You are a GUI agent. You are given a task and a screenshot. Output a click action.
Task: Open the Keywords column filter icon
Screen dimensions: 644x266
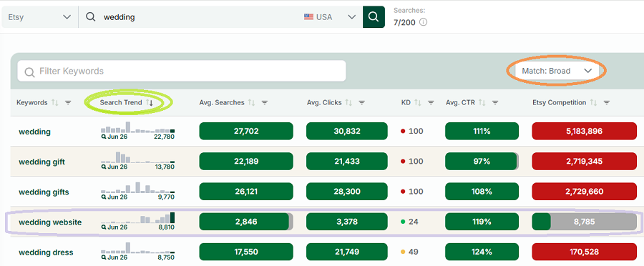pos(68,103)
